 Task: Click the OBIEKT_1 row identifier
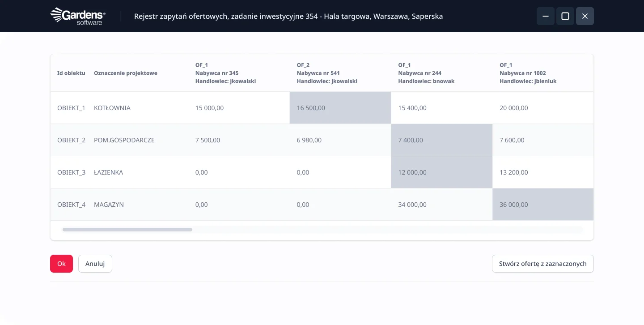point(71,108)
